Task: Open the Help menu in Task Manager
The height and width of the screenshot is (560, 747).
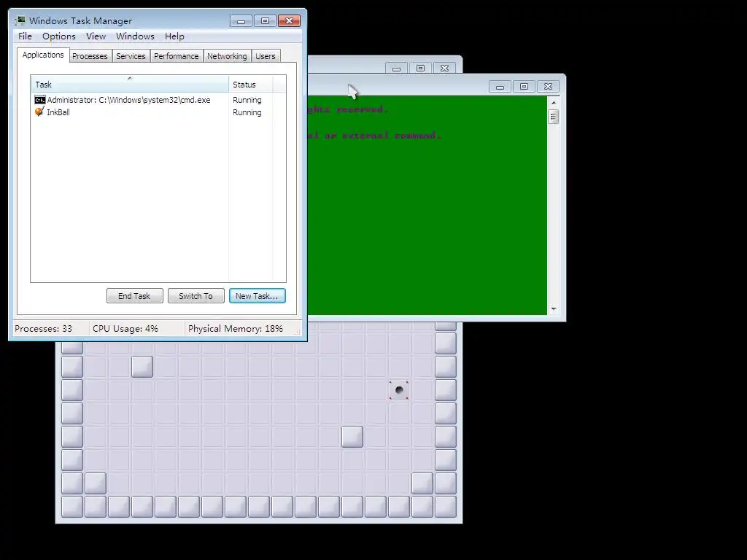Action: [174, 36]
